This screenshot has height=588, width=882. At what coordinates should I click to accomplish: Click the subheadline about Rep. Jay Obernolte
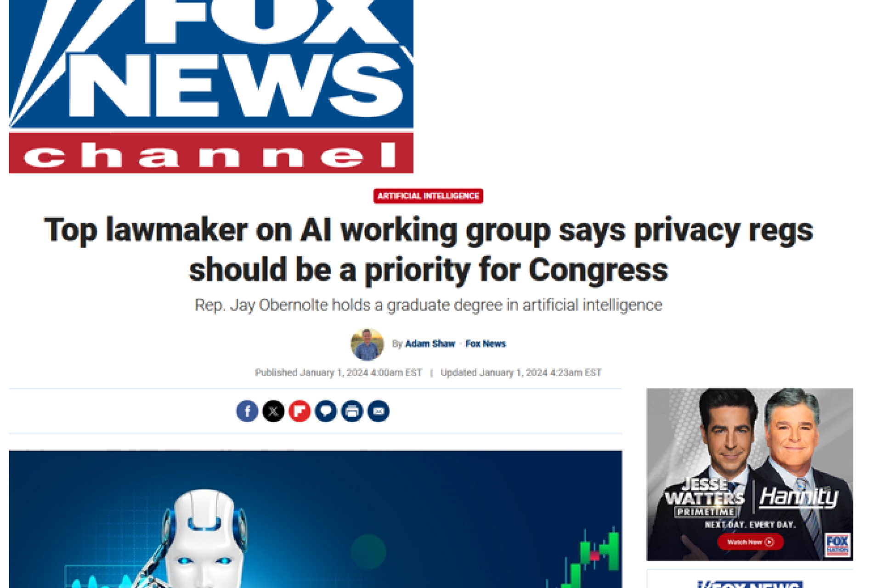(429, 305)
